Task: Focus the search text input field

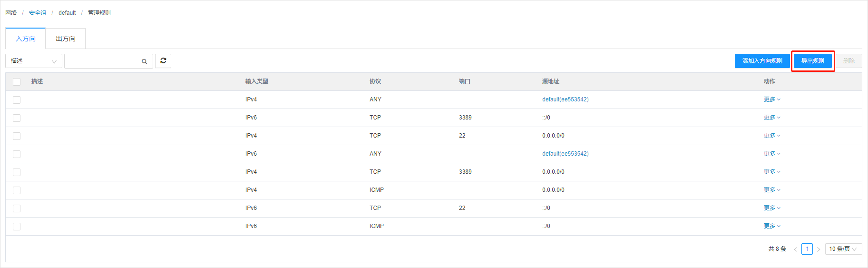Action: 102,61
